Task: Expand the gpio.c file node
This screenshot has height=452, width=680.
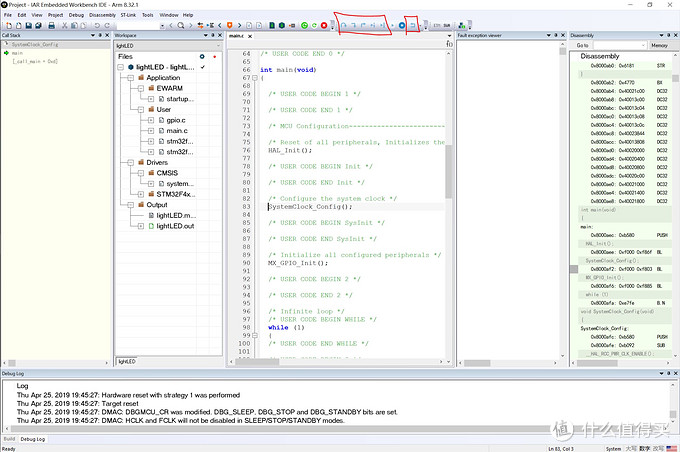Action: tap(151, 120)
